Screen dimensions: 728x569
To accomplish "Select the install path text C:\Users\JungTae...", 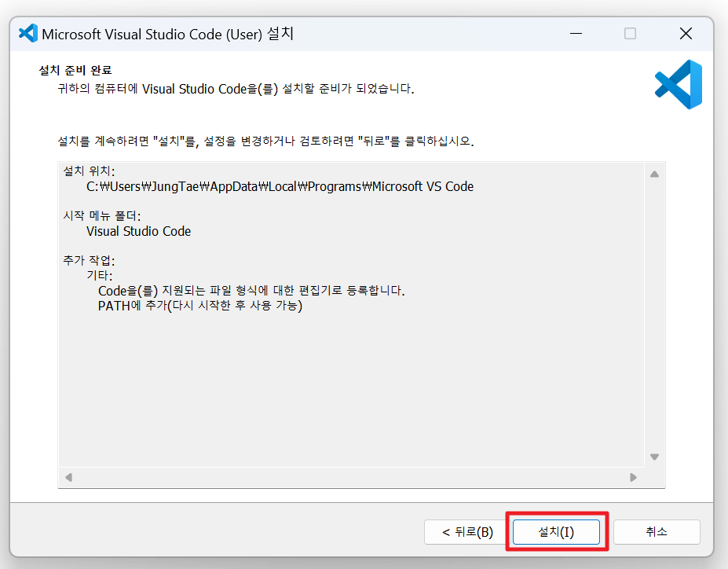I will pyautogui.click(x=142, y=187).
